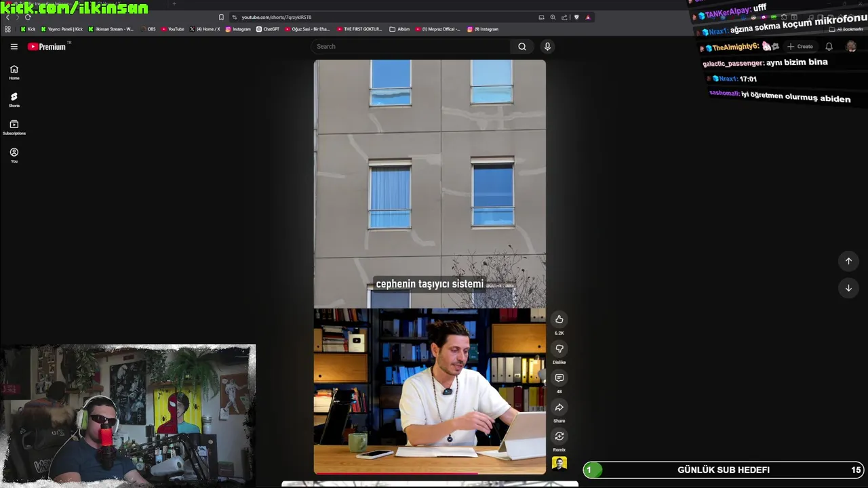This screenshot has height=488, width=868.
Task: Focus the YouTube Search input field
Action: coord(411,47)
